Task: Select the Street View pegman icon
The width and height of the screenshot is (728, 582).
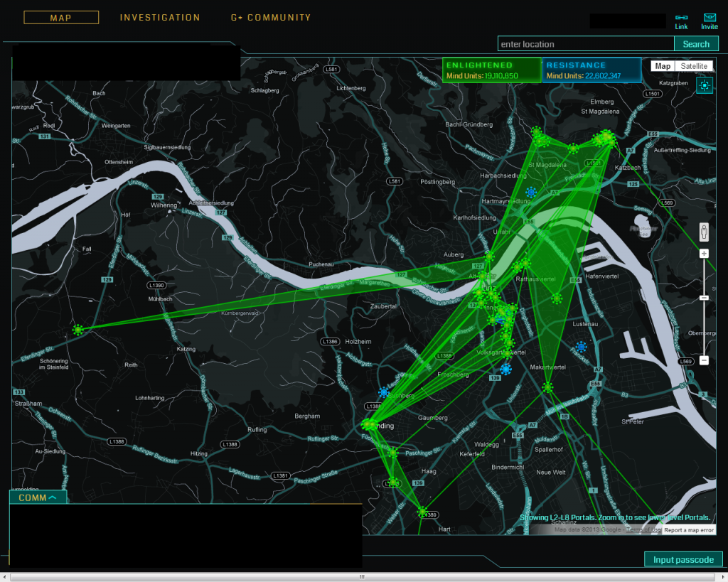Action: (704, 232)
